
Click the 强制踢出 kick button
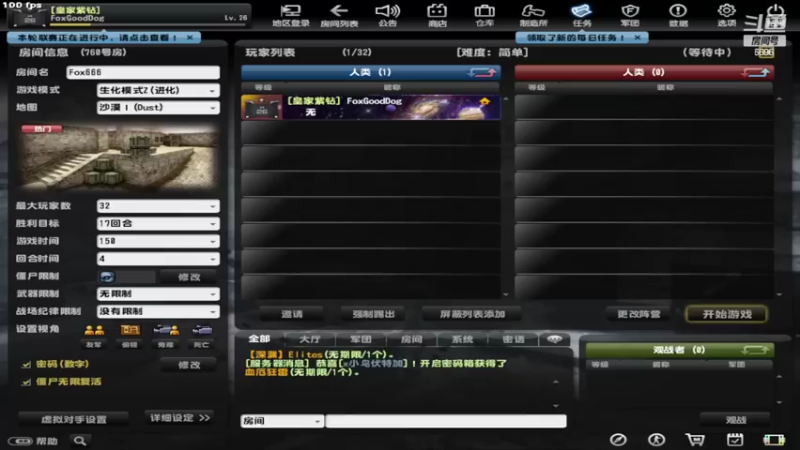[374, 314]
